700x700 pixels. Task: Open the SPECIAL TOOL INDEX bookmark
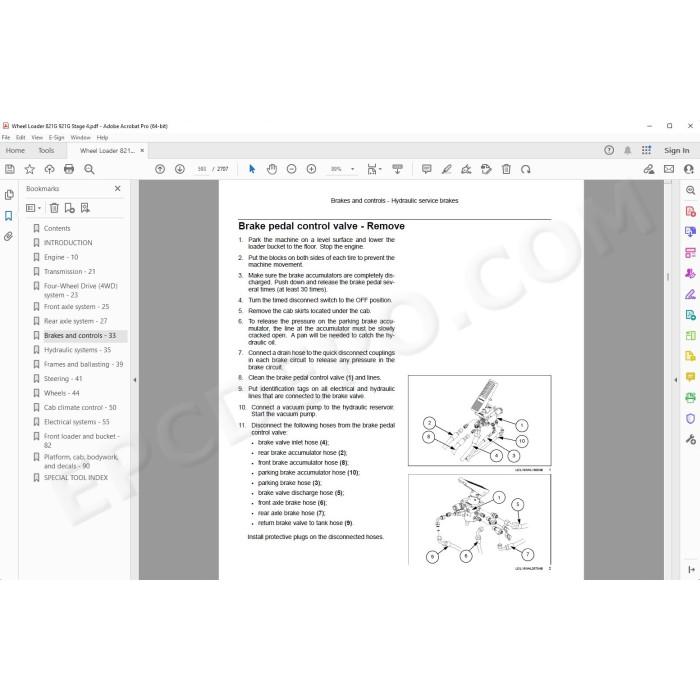tap(75, 478)
